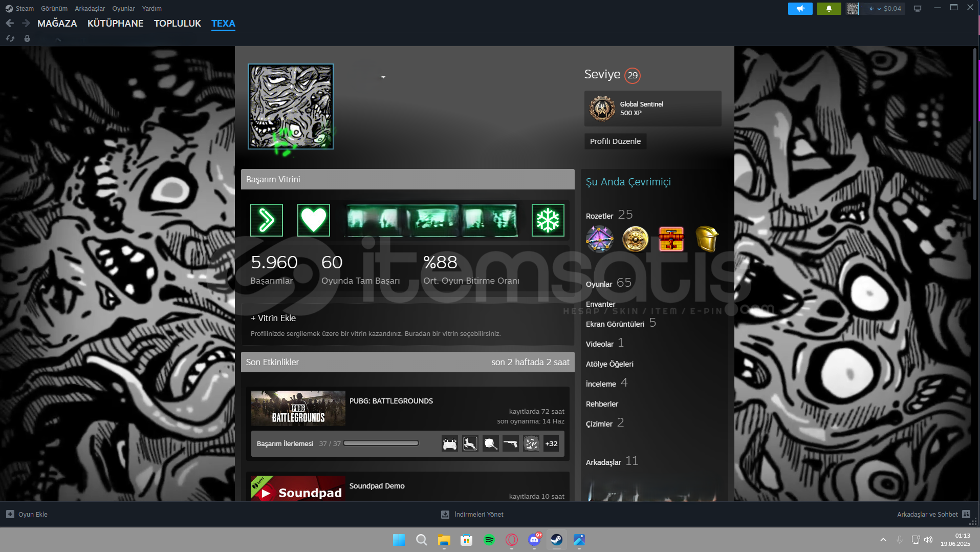Click the gun PUBG achievement icon

[510, 443]
